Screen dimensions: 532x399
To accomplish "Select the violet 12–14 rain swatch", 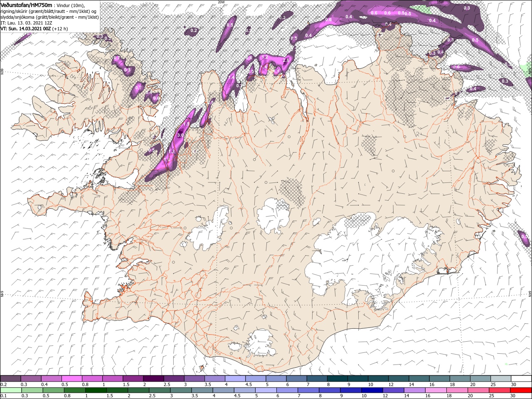I will point(393,390).
